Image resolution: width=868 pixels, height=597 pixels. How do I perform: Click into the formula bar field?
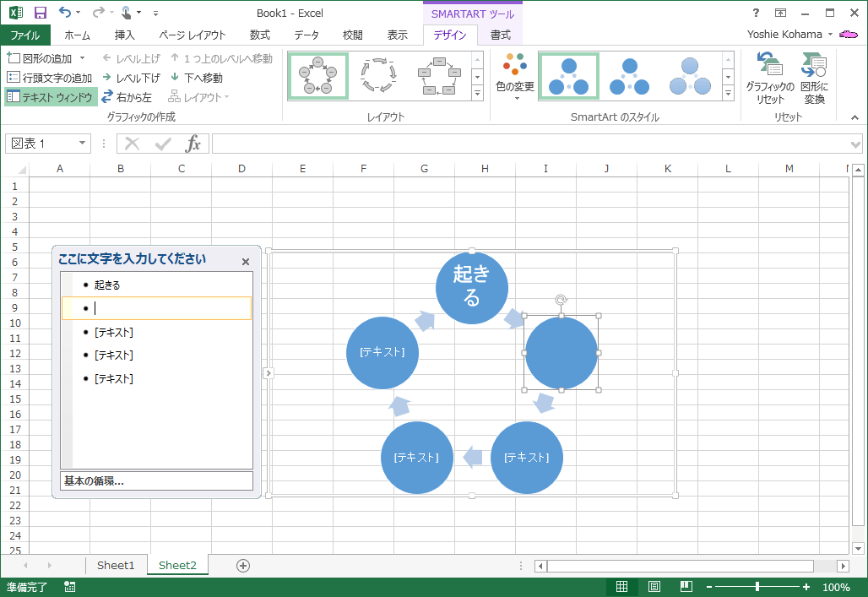point(529,144)
